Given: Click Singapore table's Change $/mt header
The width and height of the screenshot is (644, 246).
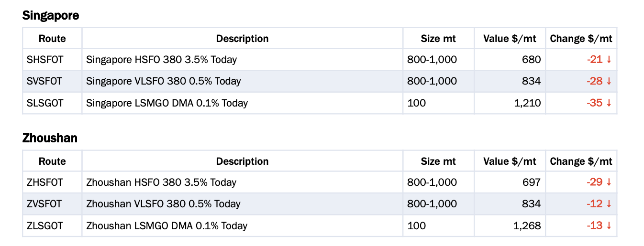Looking at the screenshot, I should coord(581,39).
